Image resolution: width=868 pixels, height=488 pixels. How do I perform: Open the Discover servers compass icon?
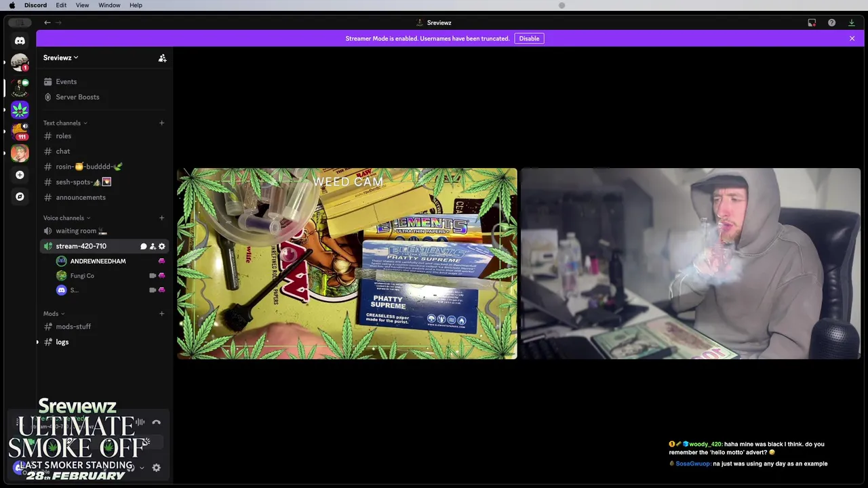pyautogui.click(x=20, y=197)
